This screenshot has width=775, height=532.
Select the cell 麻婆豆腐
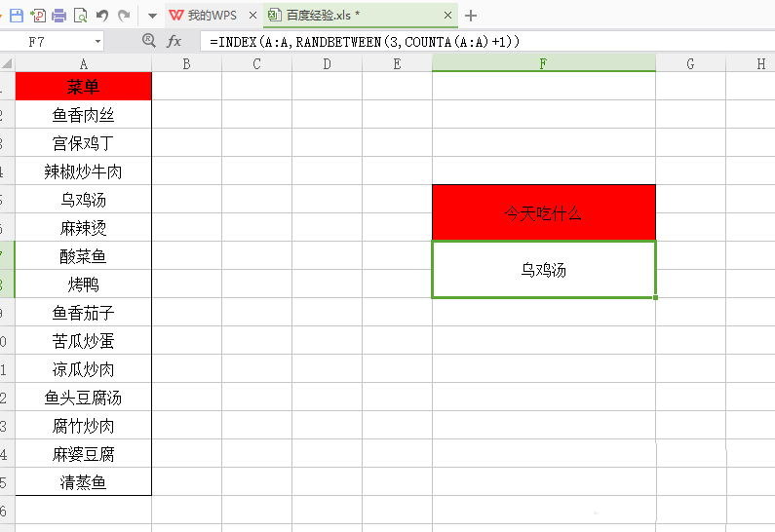(84, 453)
